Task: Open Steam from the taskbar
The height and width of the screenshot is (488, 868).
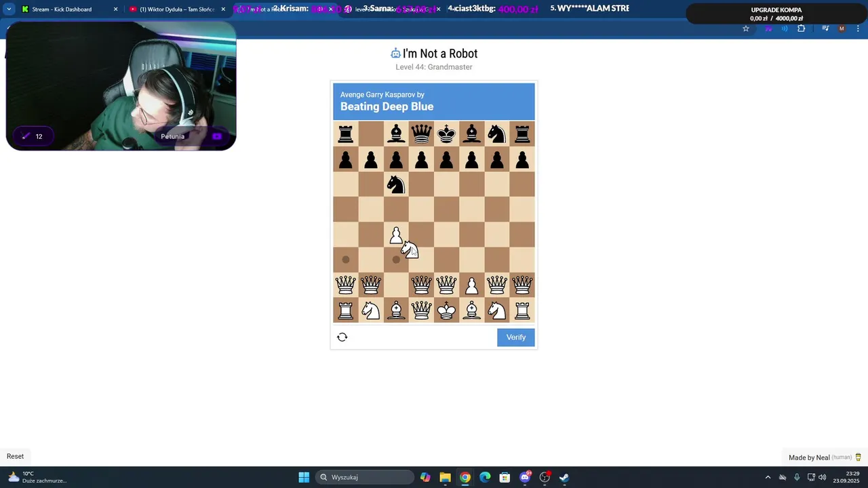Action: pos(564,477)
